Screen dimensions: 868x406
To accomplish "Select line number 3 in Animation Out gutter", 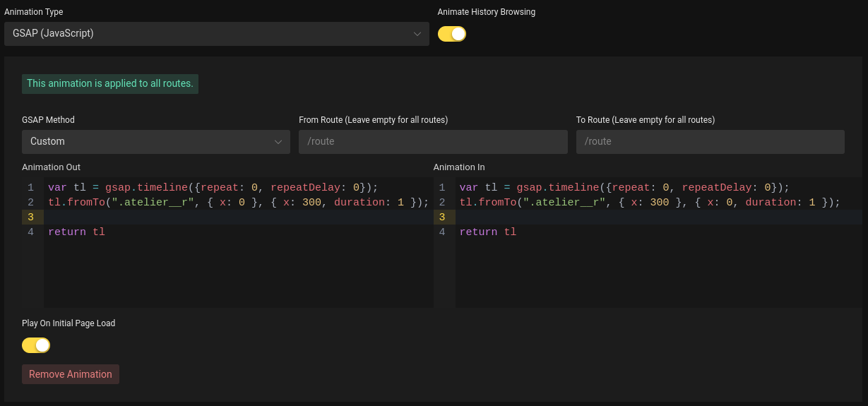I will point(30,217).
